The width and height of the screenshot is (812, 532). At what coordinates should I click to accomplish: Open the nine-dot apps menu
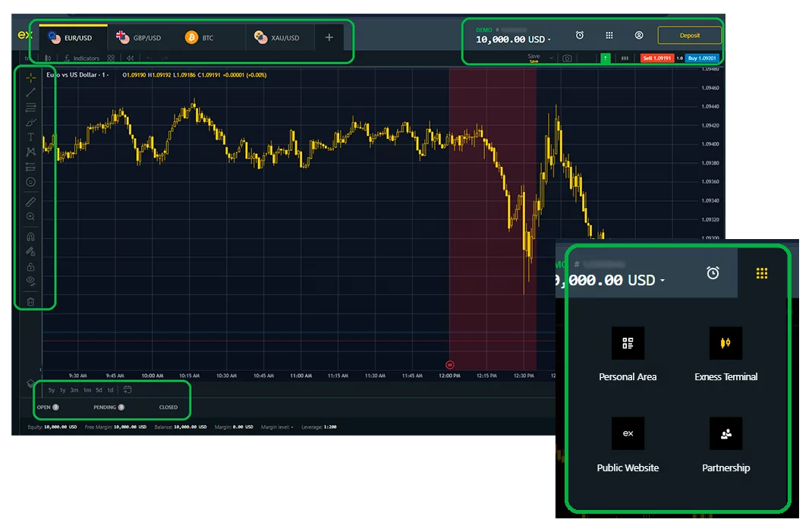[609, 35]
